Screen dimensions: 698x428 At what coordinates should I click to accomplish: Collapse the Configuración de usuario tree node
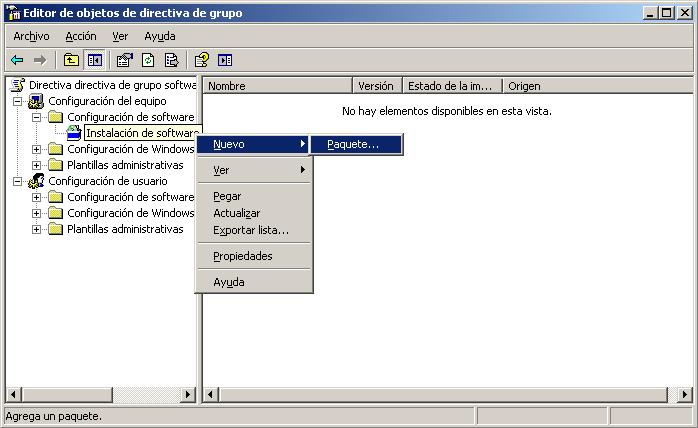(17, 181)
